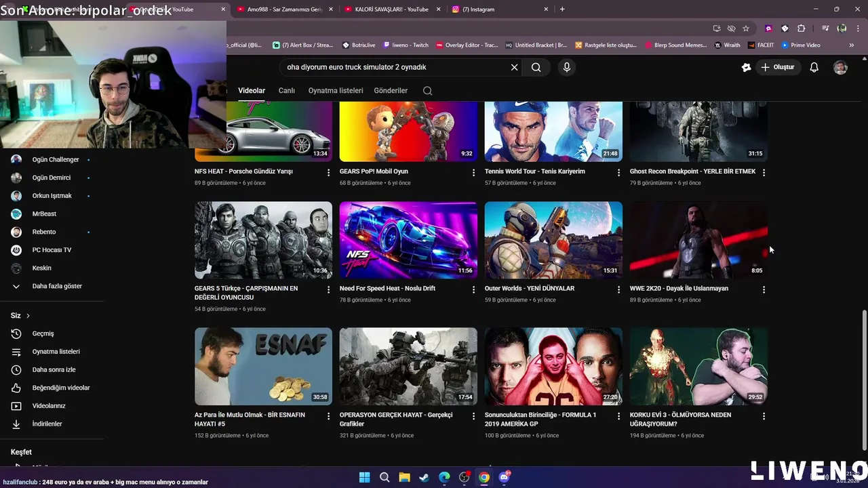This screenshot has height=488, width=868.
Task: Open the Chrome profile avatar
Action: (x=842, y=28)
